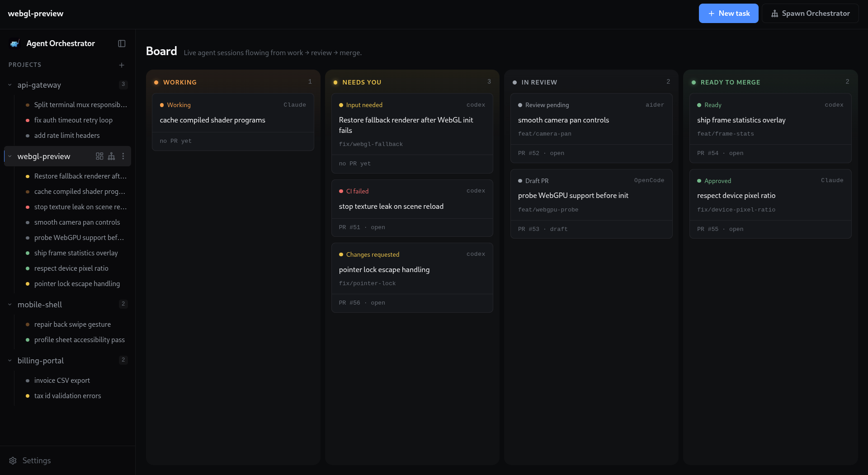This screenshot has height=475, width=868.
Task: Click PR #56 open link
Action: [362, 303]
